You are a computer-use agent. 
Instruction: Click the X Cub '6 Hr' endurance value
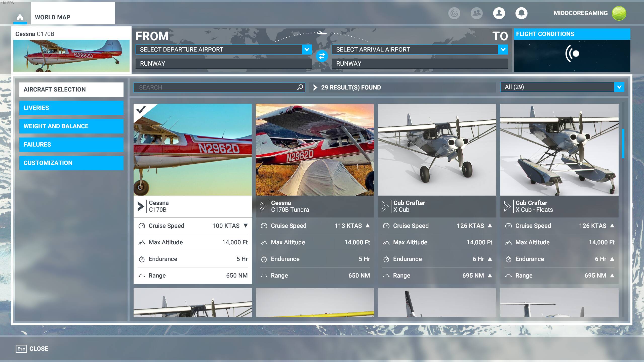click(478, 259)
